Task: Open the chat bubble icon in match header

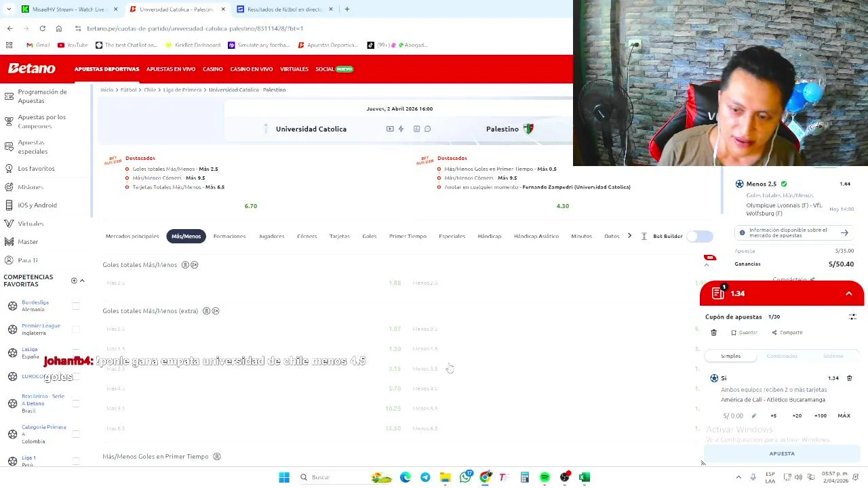Action: coord(428,129)
